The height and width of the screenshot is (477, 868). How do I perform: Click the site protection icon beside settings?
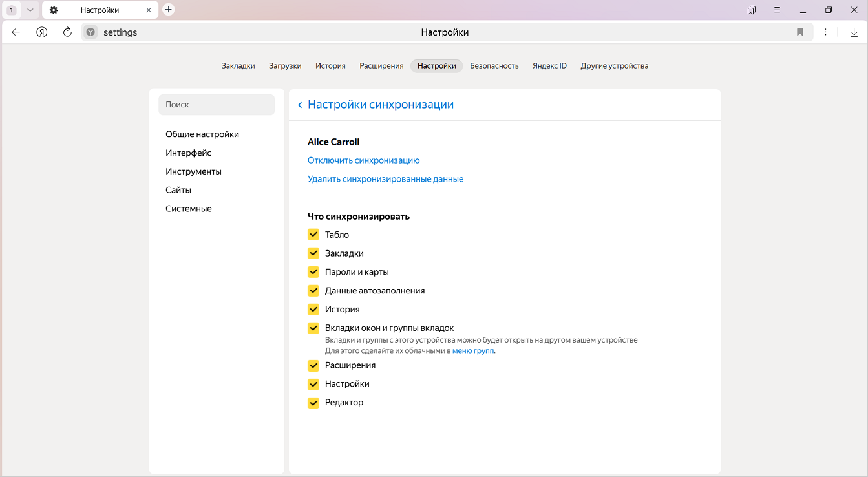click(91, 32)
